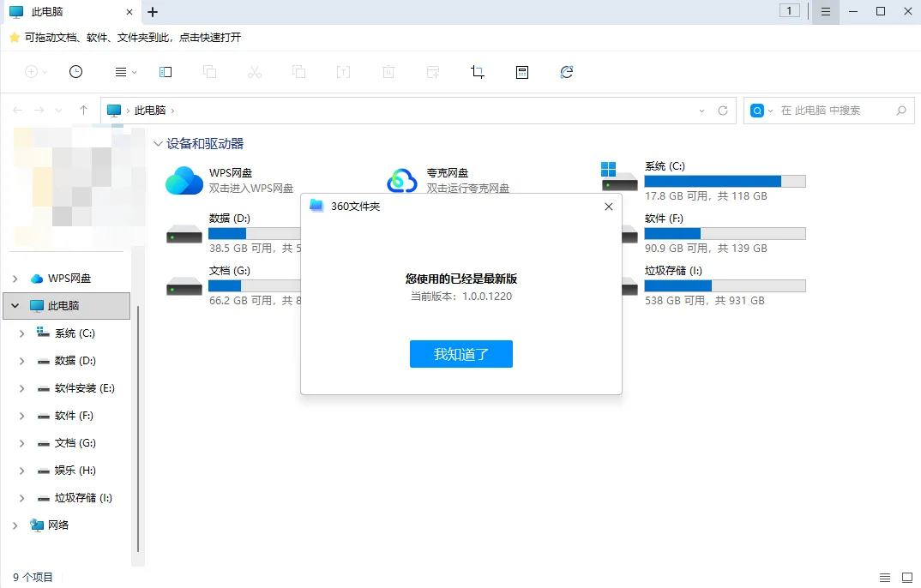Viewport: 921px width, 588px height.
Task: Click the scissors cut icon
Action: pos(255,72)
